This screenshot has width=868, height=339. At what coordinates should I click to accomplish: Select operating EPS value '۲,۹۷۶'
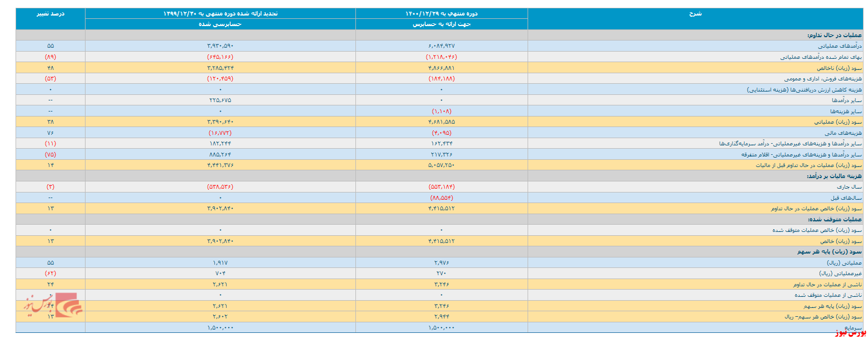pos(441,263)
